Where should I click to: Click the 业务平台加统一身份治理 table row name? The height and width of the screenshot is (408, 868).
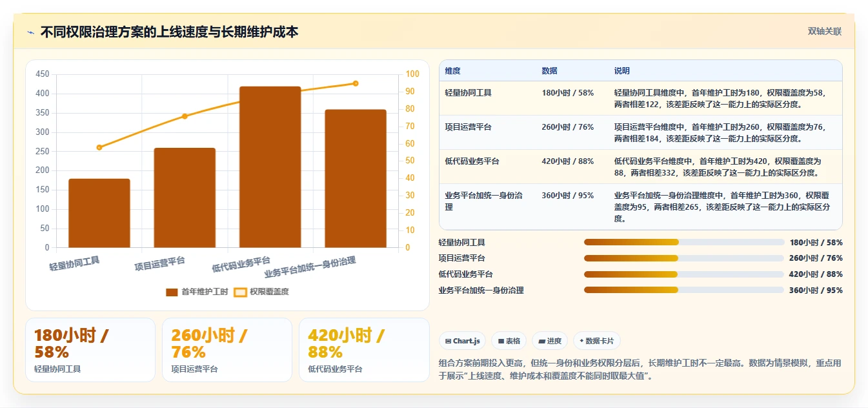tap(484, 201)
